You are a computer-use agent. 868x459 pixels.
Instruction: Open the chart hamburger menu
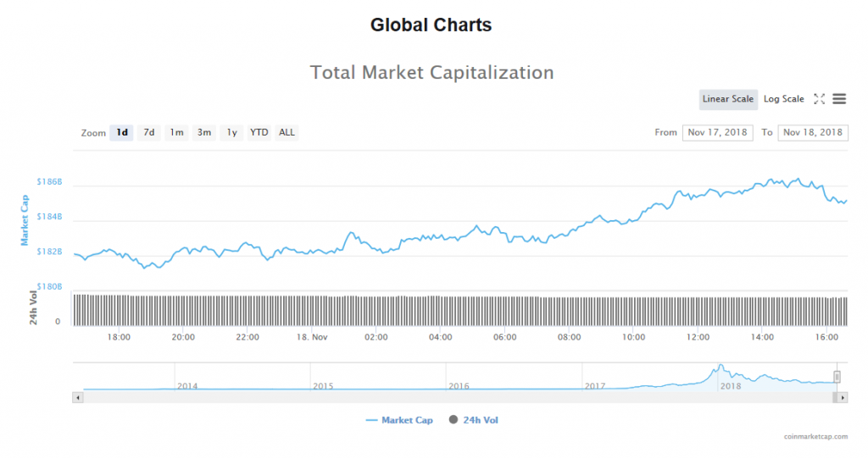coord(839,99)
